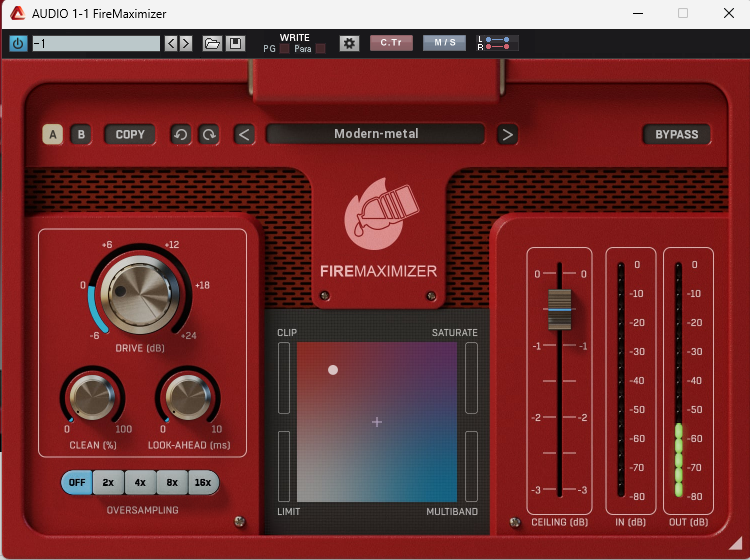The image size is (750, 560).
Task: Click the CLEAN (%) knob
Action: tap(92, 397)
